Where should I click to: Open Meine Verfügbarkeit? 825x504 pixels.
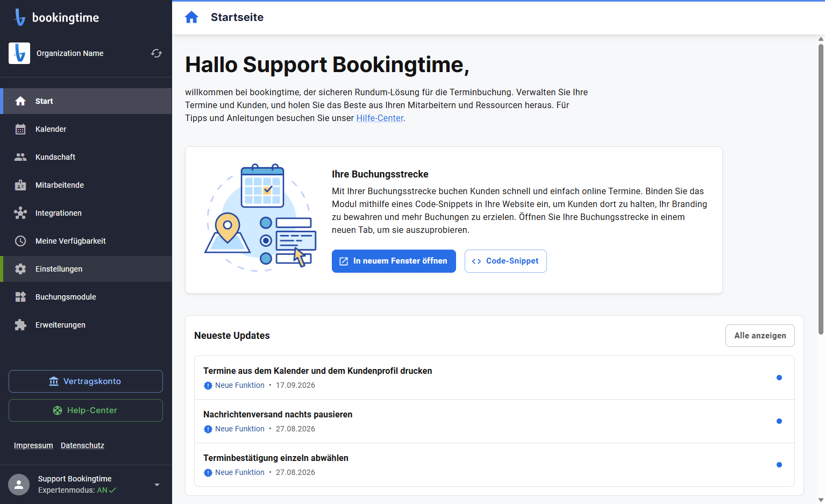86,241
